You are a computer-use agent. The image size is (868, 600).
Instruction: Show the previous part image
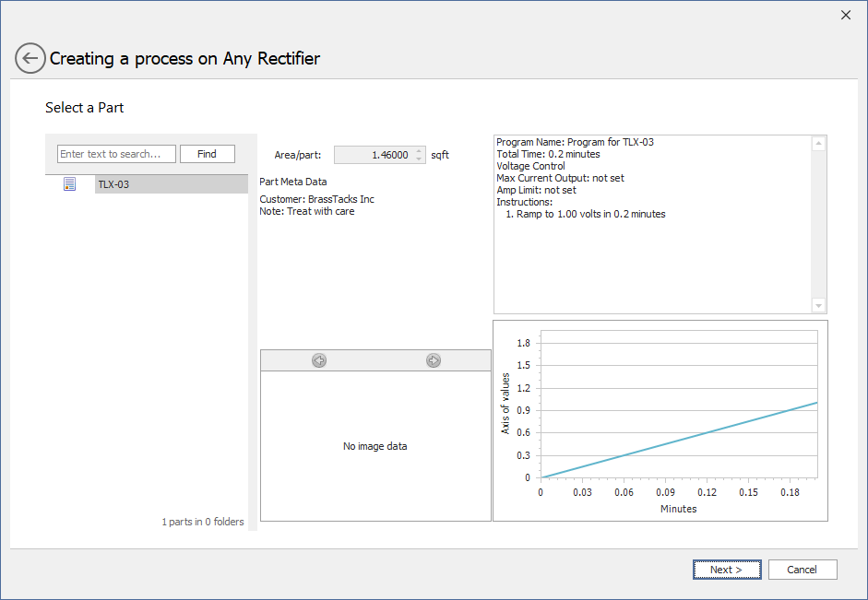(x=319, y=360)
